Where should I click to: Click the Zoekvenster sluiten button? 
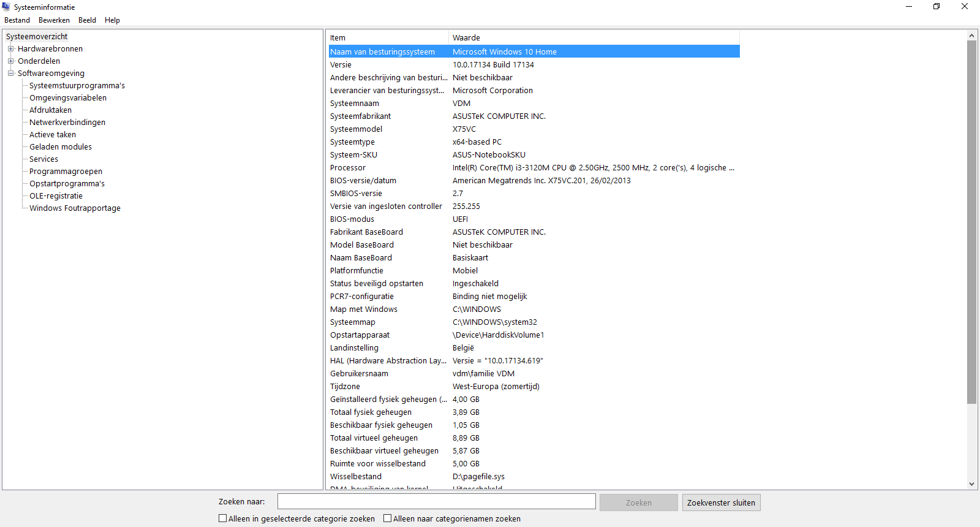tap(721, 502)
